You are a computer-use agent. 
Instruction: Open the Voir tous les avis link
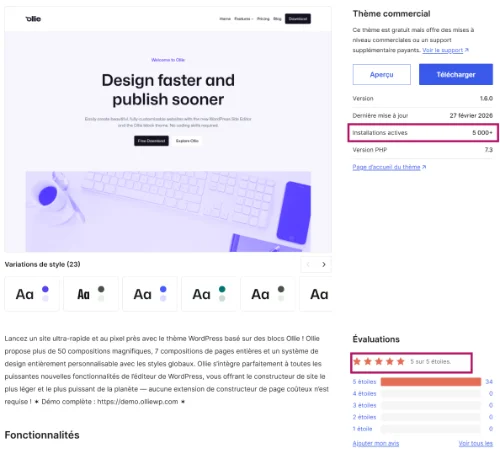coord(476,443)
